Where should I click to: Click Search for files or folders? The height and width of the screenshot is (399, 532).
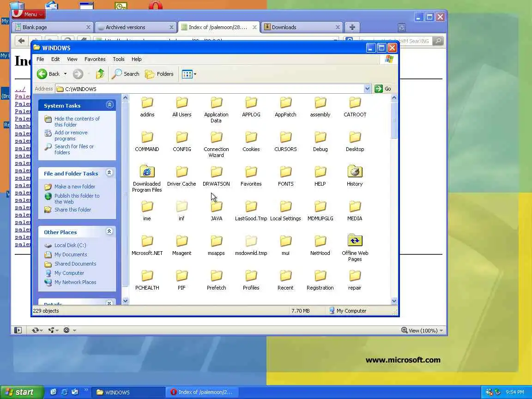74,149
